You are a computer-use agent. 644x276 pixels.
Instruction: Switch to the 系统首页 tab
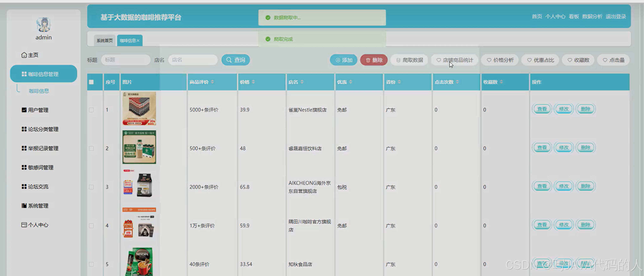tap(105, 40)
